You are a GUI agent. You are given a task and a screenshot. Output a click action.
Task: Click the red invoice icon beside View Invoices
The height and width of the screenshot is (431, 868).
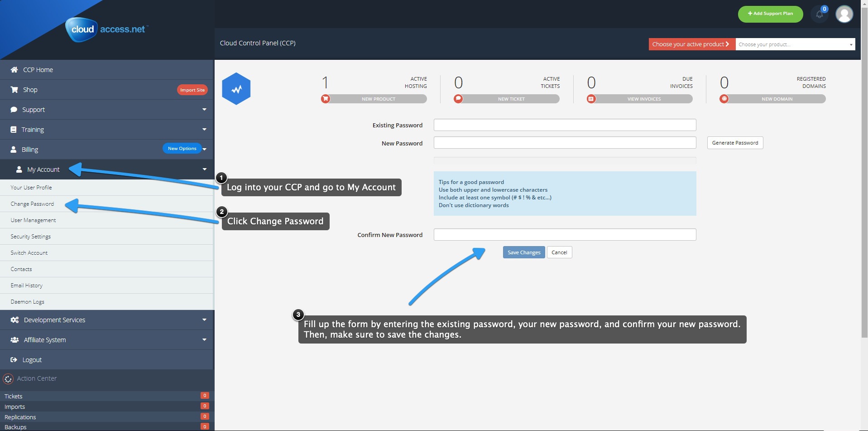591,99
